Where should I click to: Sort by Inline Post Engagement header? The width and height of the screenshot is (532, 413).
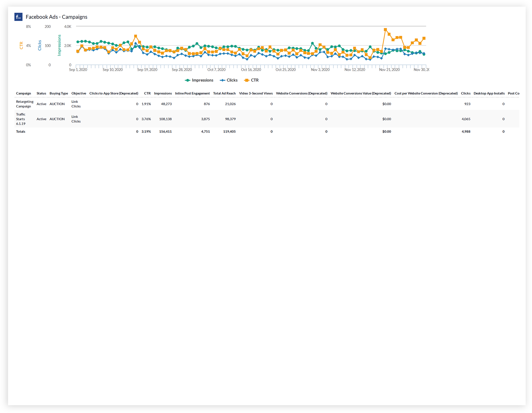point(192,93)
